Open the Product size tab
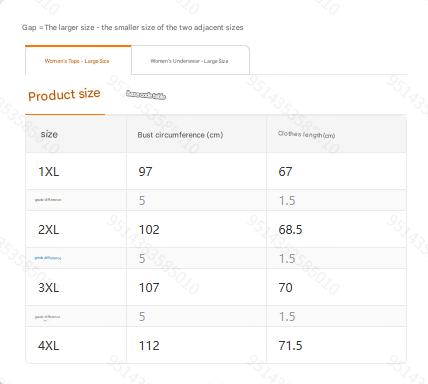 click(64, 95)
